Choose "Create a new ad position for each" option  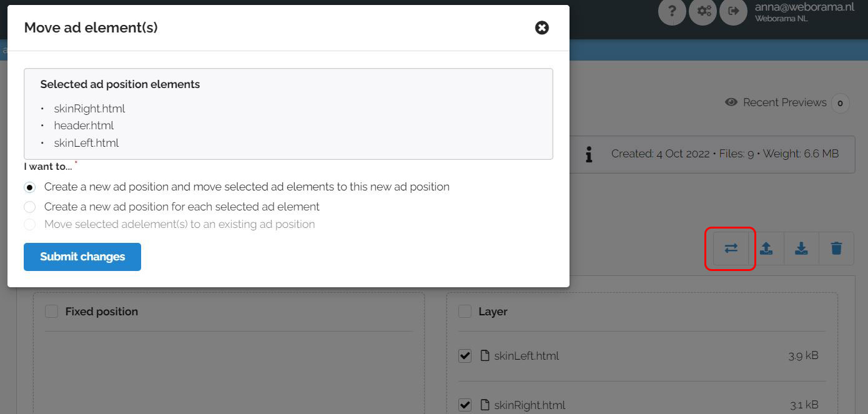click(30, 207)
